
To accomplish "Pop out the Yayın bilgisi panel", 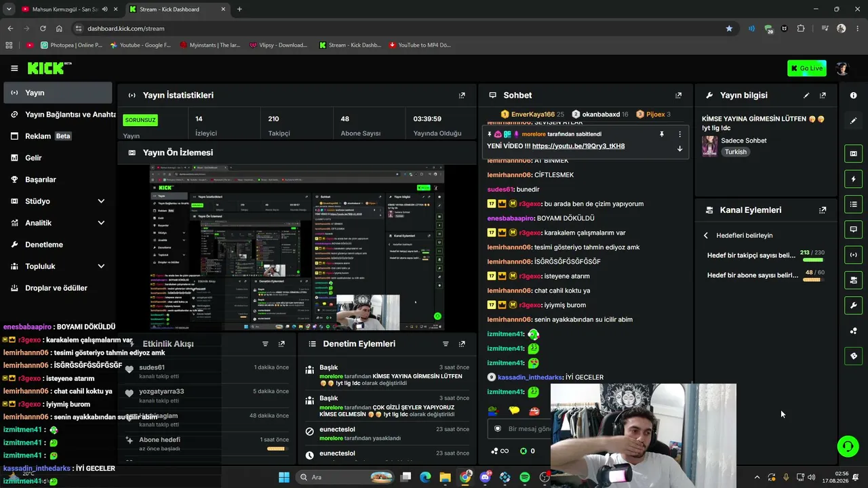I will pyautogui.click(x=823, y=96).
